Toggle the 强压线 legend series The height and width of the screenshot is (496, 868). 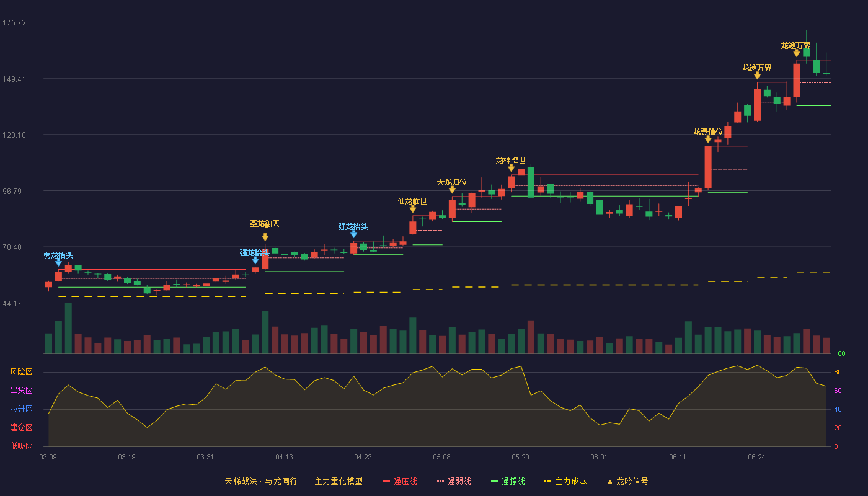[400, 481]
